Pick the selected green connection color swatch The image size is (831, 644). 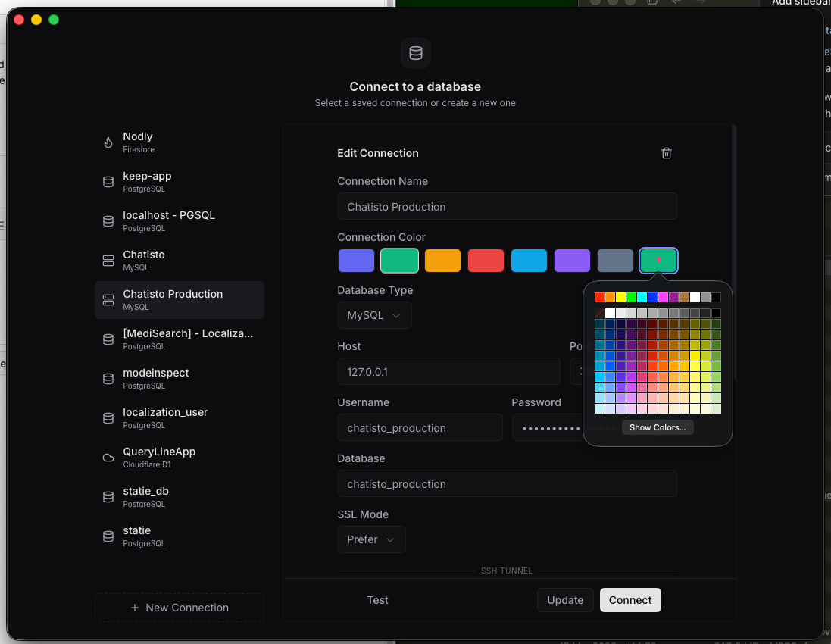[x=399, y=261]
